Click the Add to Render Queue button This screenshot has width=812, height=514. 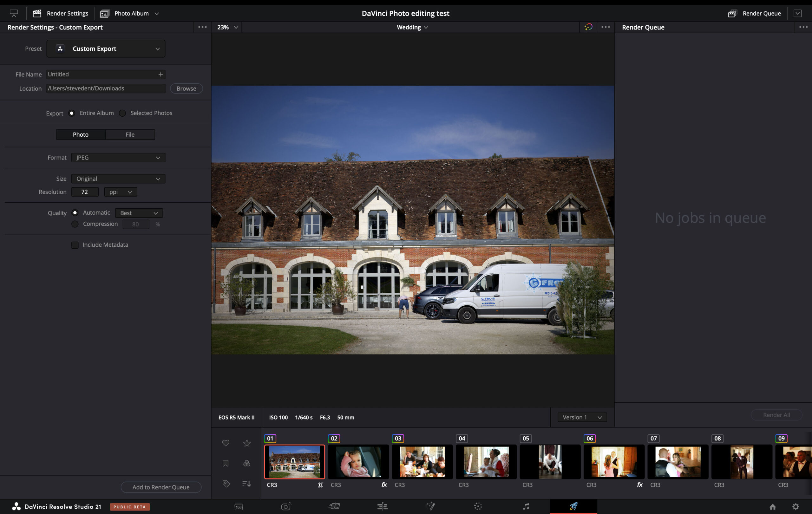coord(161,487)
